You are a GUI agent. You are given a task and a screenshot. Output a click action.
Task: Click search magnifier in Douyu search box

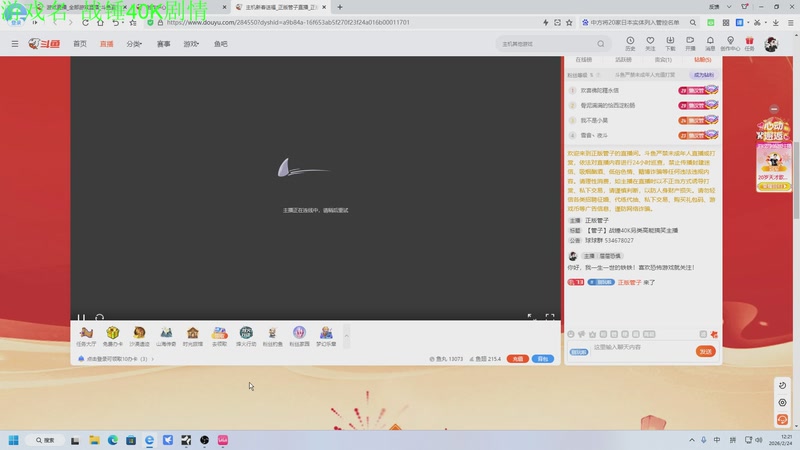[601, 44]
